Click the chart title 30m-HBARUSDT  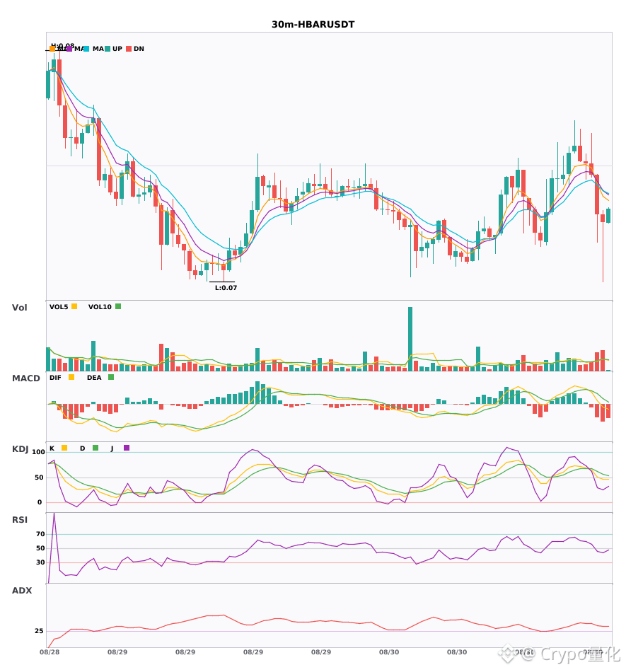[x=313, y=25]
